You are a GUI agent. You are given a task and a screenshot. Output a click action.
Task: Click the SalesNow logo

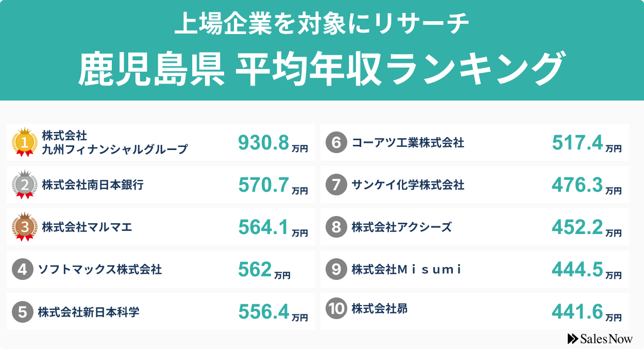600,338
